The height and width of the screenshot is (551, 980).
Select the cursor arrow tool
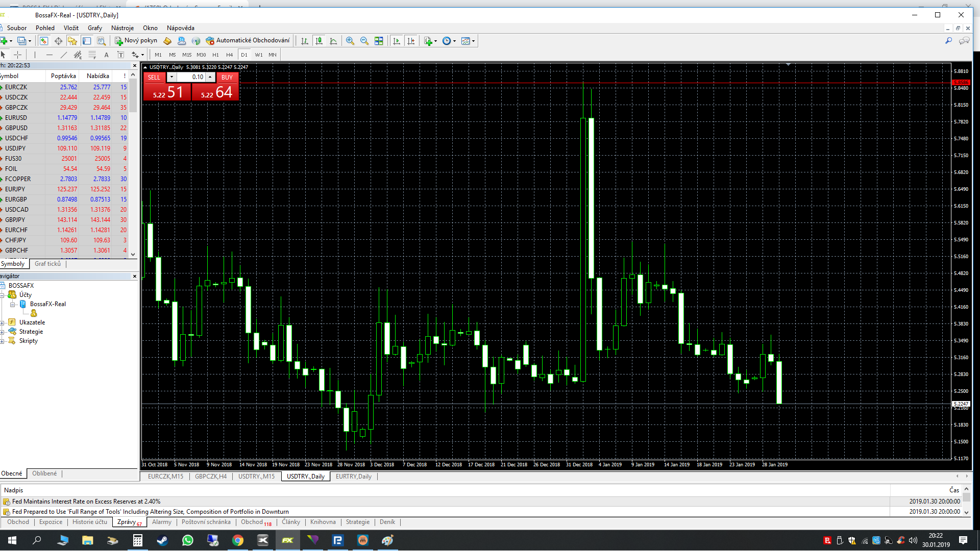(x=4, y=55)
